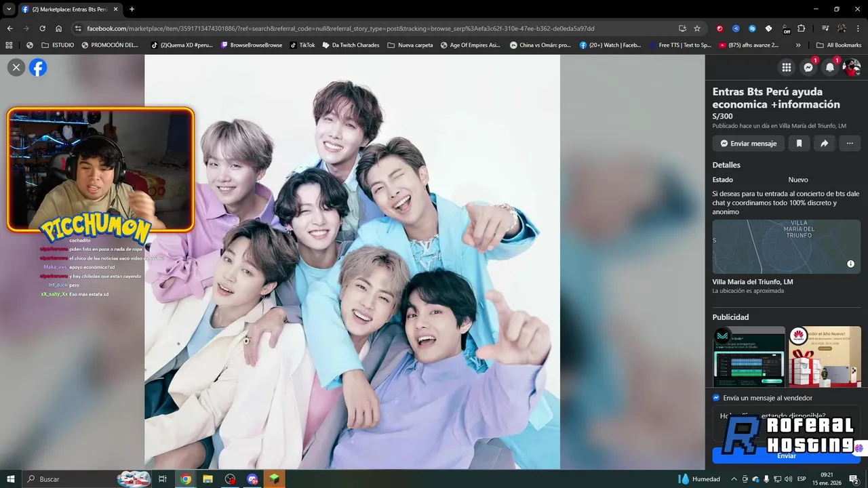
Task: Go back in the browser
Action: (x=9, y=28)
